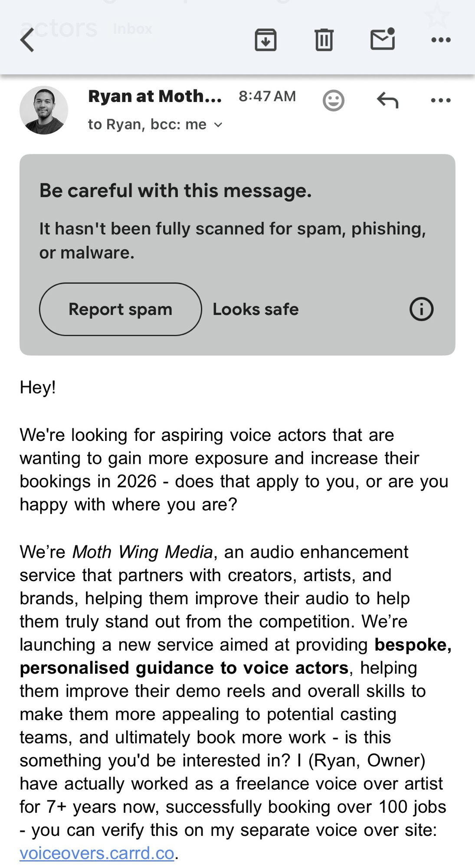Go back using the back arrow

tap(27, 40)
